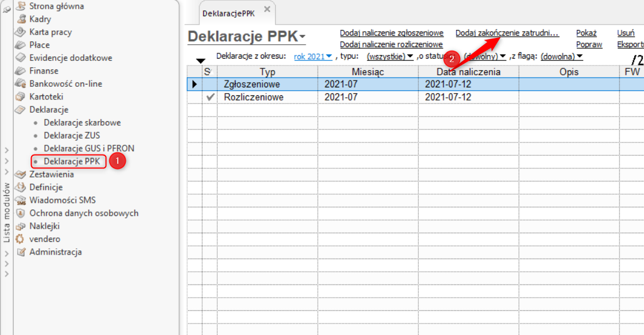The width and height of the screenshot is (644, 335).
Task: Open the typu (wszystkie) filter dropdown
Action: tap(390, 56)
